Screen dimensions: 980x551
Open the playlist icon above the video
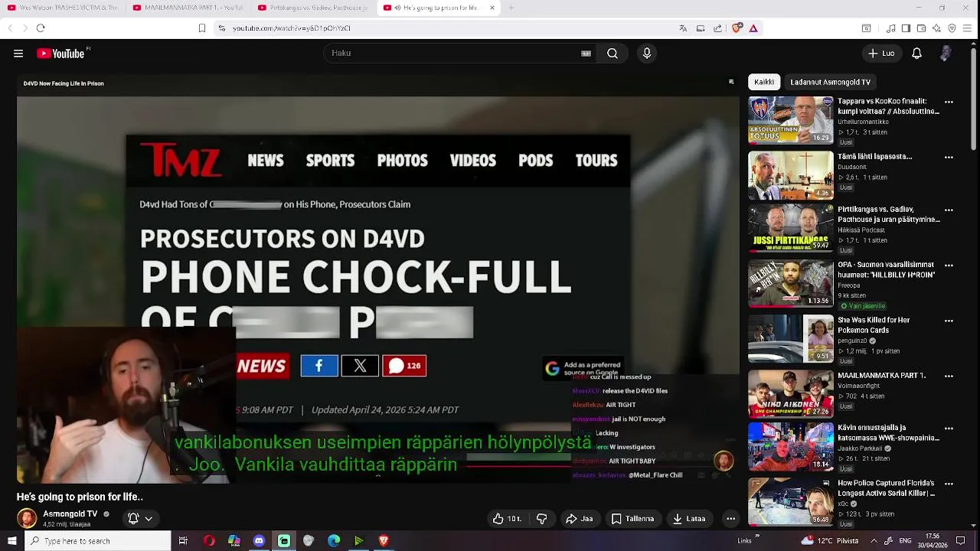click(x=731, y=83)
